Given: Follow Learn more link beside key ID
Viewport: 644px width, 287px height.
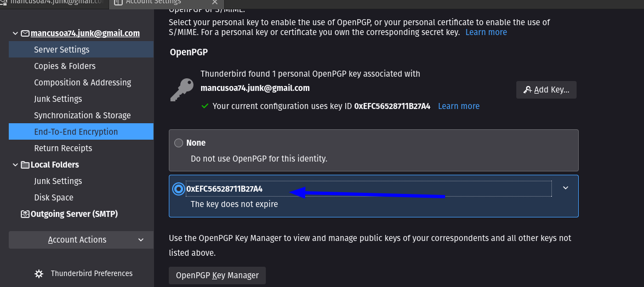Looking at the screenshot, I should [x=459, y=106].
